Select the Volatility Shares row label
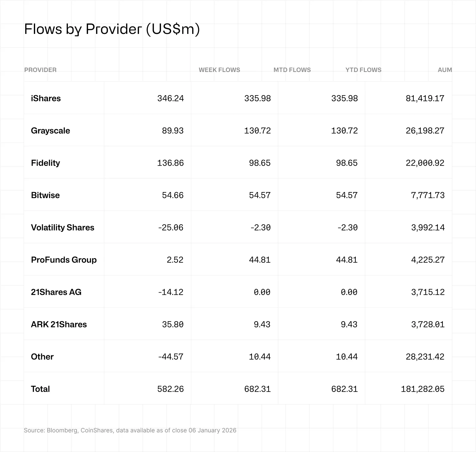 pos(62,227)
